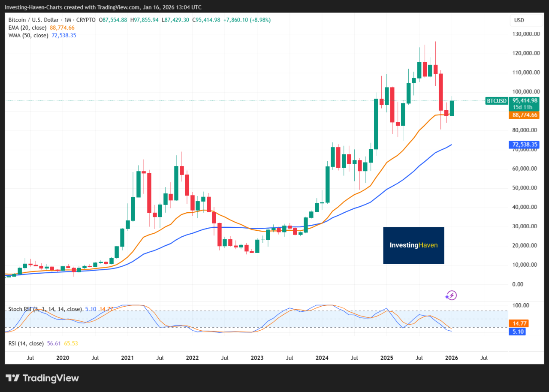
Task: Click the purple lightning bolt event icon
Action: click(451, 295)
